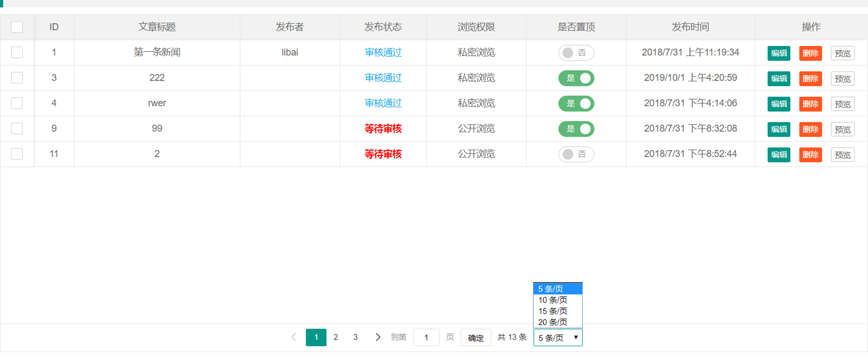Click 编辑 for article ID 9
Screen dimensions: 868x361
(x=779, y=129)
